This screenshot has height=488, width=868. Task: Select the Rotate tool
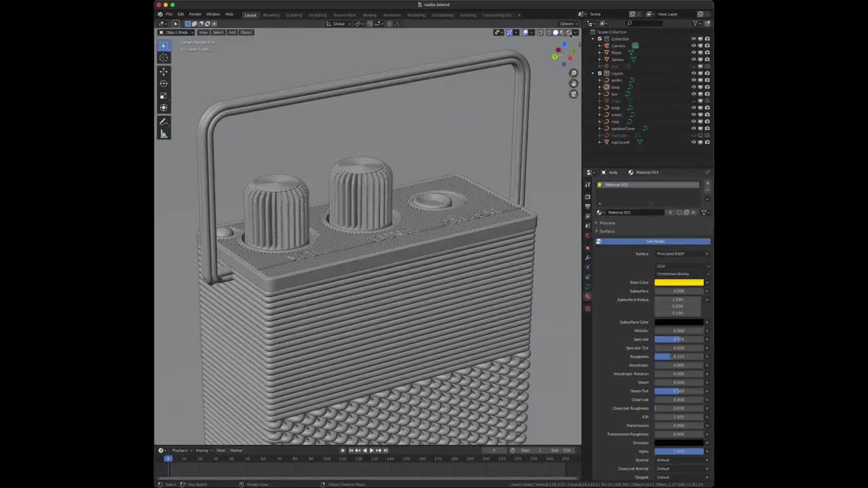pyautogui.click(x=163, y=83)
